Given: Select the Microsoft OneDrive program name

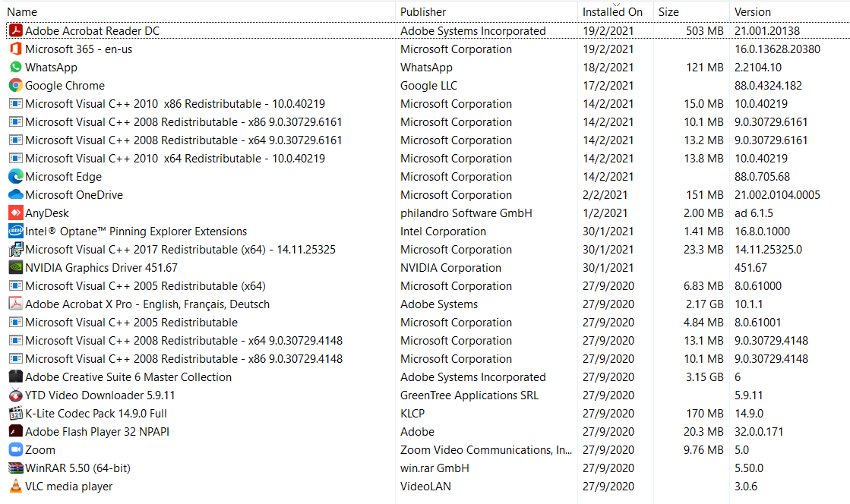Looking at the screenshot, I should click(74, 194).
